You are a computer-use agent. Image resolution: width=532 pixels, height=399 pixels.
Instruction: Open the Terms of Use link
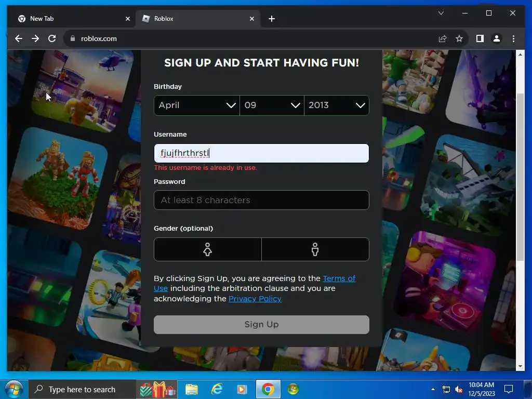[339, 278]
